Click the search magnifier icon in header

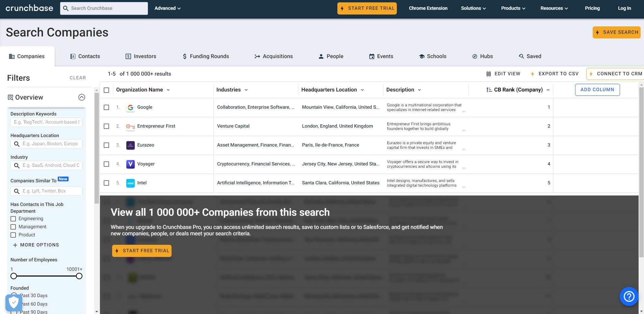pos(66,8)
